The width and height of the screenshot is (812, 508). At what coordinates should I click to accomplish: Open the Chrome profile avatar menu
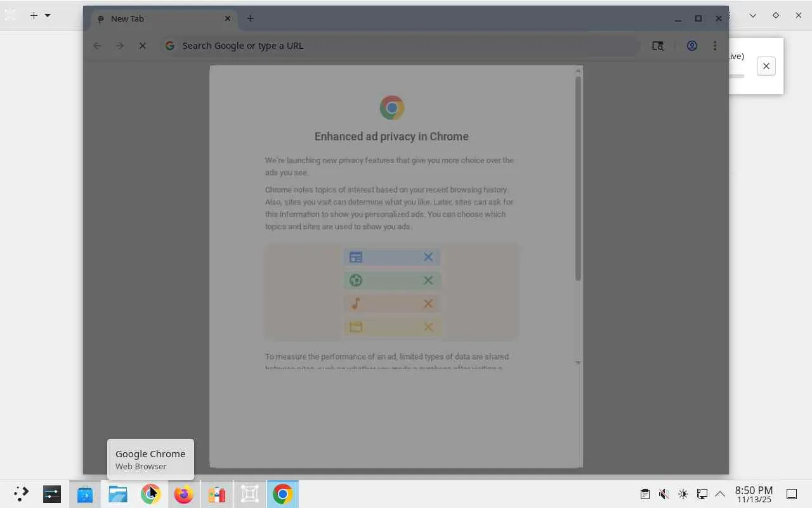(692, 46)
